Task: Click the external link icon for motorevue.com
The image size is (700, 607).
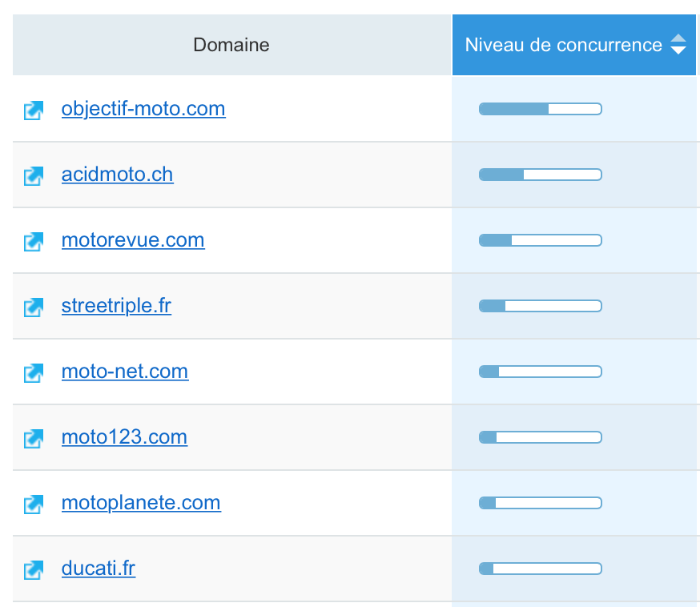Action: click(x=33, y=241)
